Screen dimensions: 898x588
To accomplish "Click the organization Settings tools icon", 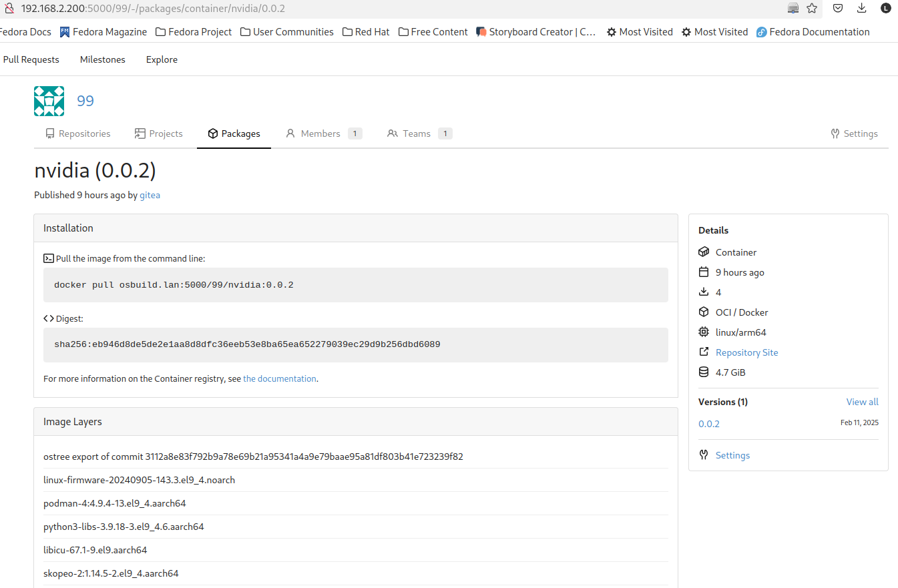I will click(x=835, y=133).
